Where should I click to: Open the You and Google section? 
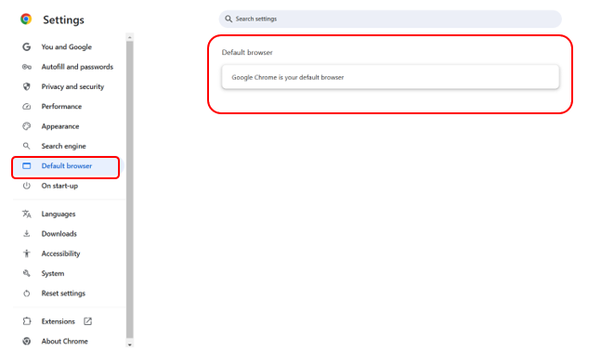(x=67, y=46)
